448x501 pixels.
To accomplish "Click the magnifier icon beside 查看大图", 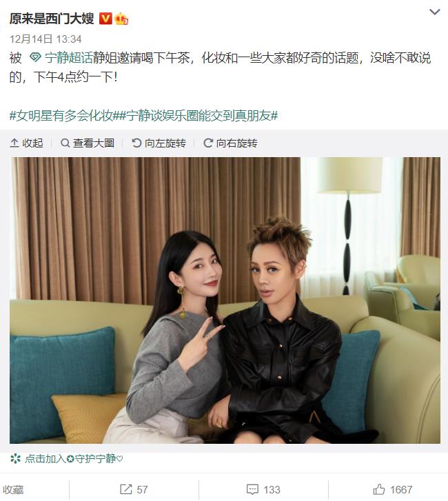I will pos(65,143).
